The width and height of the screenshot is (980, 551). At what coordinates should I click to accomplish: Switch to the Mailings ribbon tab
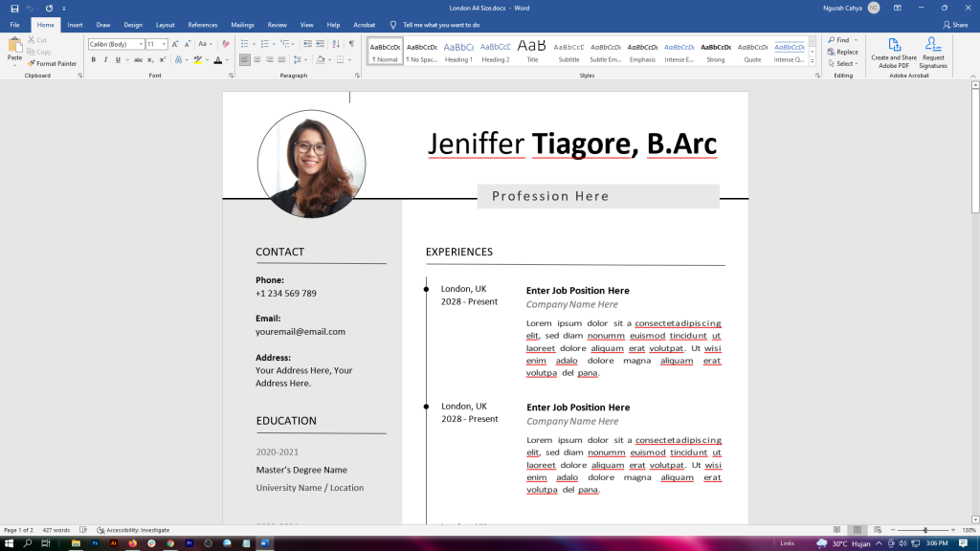pos(242,26)
